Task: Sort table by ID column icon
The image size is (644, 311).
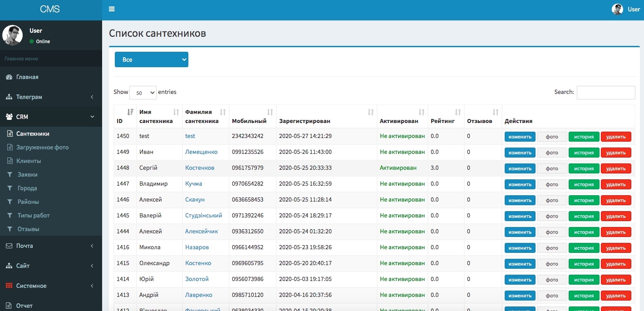Action: click(x=131, y=112)
